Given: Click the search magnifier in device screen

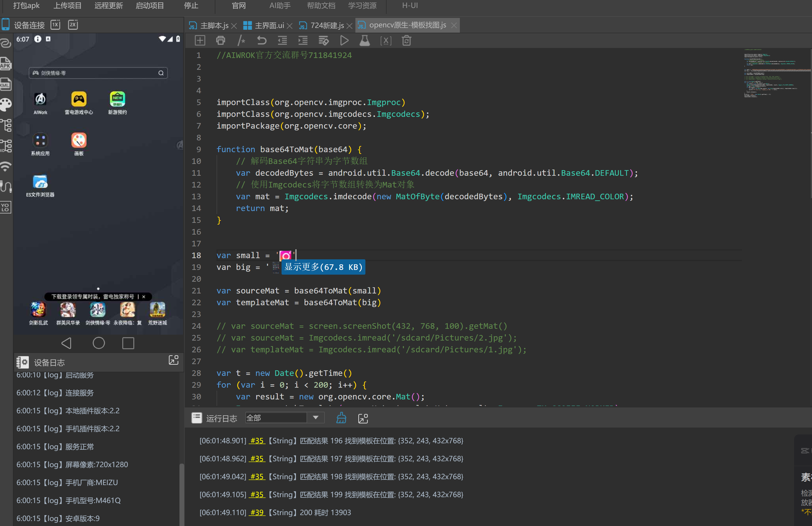Looking at the screenshot, I should 161,73.
